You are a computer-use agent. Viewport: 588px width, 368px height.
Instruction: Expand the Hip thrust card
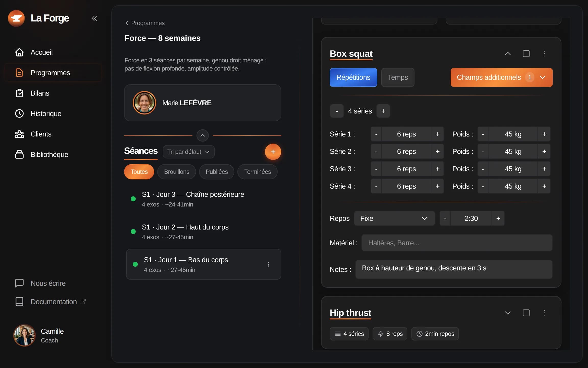point(508,313)
